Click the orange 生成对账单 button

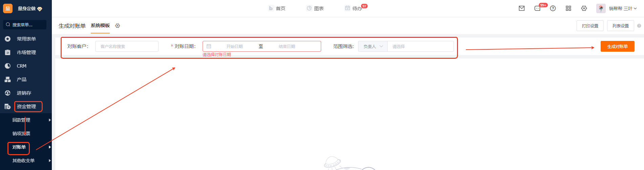[617, 46]
